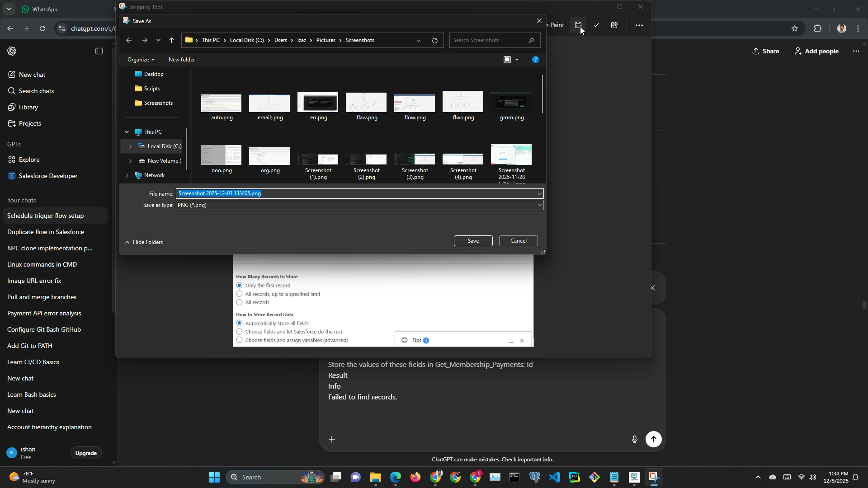Click the Save button

(x=473, y=241)
